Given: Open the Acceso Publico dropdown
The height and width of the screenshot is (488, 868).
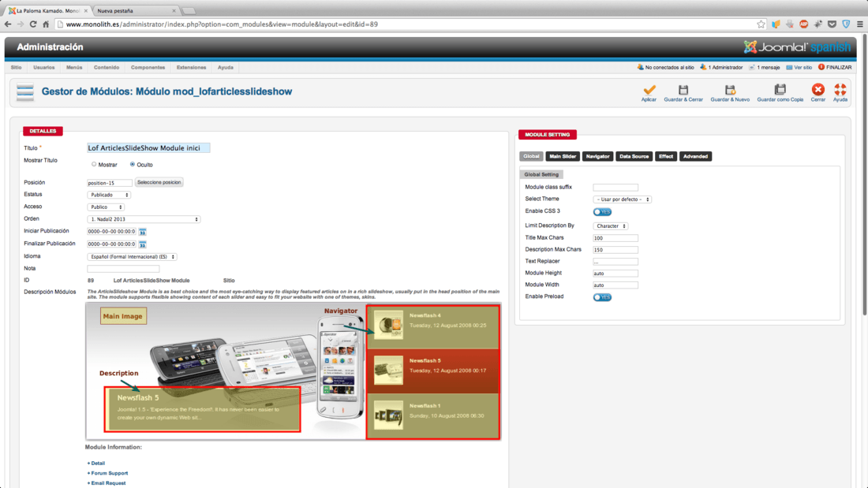Looking at the screenshot, I should point(106,207).
